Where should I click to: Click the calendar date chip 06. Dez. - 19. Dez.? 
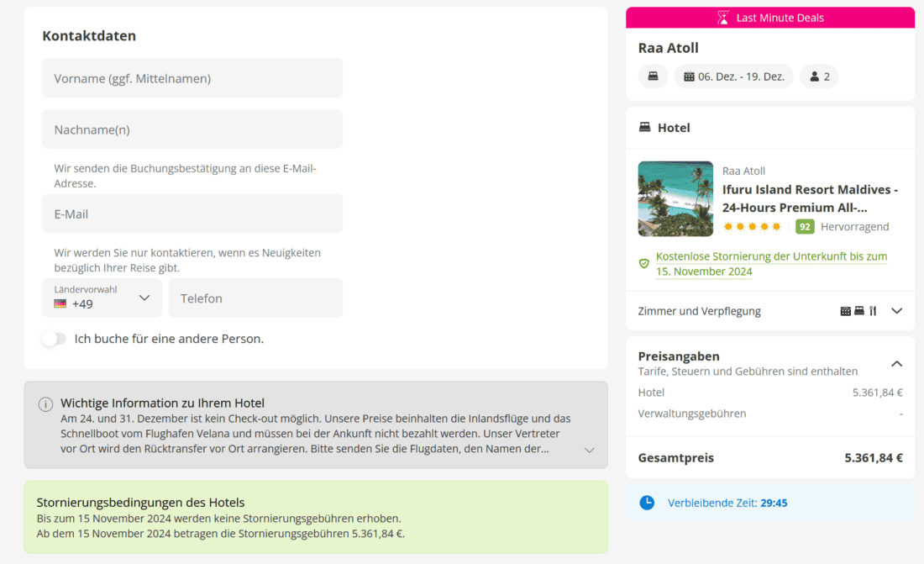coord(734,76)
